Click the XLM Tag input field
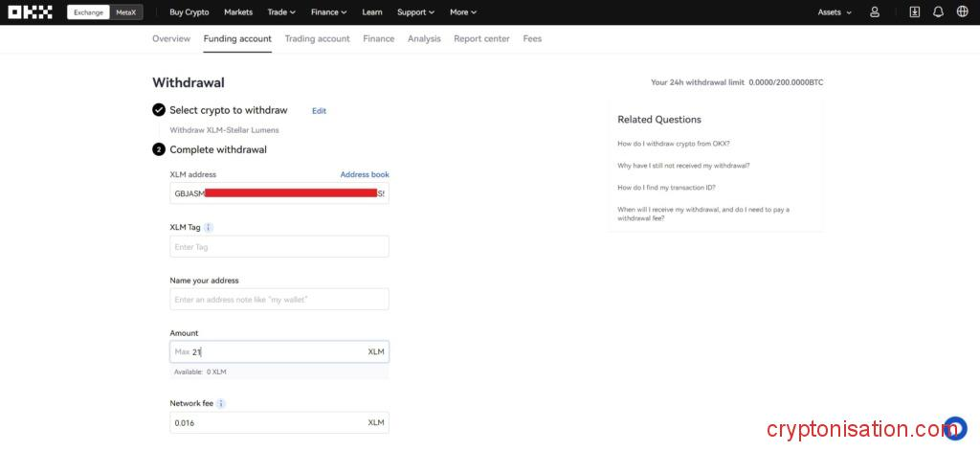The image size is (980, 451). (279, 247)
